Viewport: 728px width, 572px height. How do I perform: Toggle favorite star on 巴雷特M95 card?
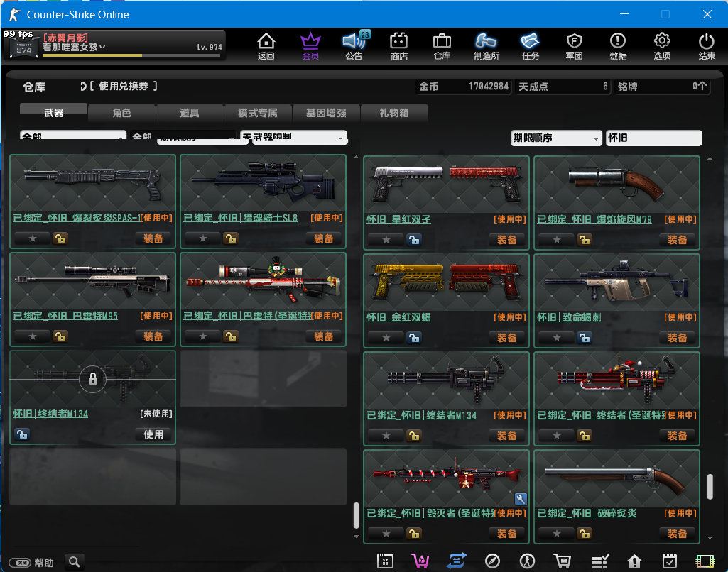pyautogui.click(x=33, y=336)
